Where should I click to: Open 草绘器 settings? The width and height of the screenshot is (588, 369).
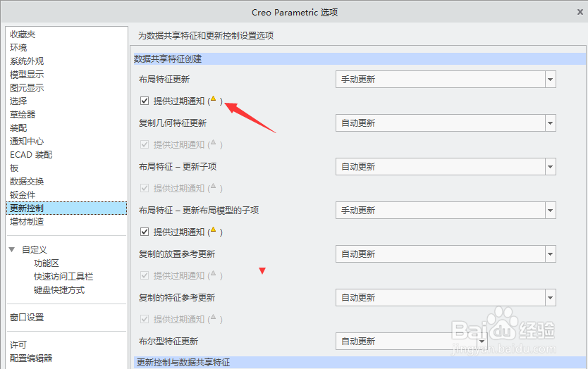(23, 115)
